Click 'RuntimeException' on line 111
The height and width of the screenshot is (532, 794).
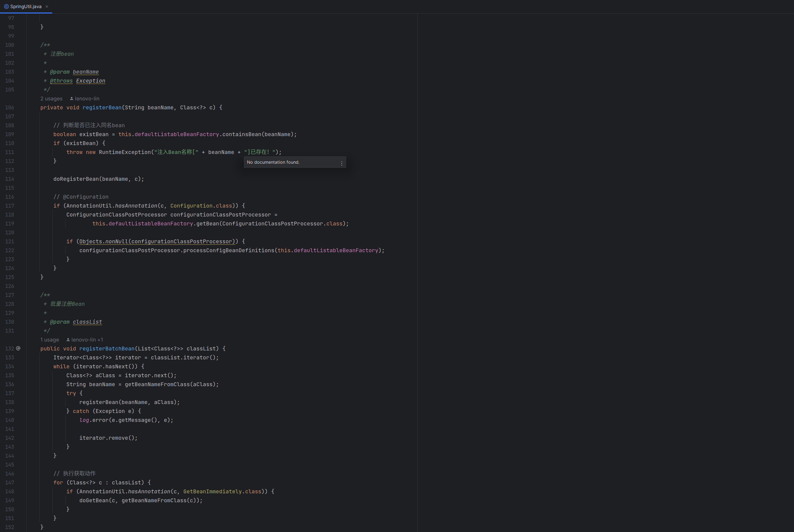125,152
